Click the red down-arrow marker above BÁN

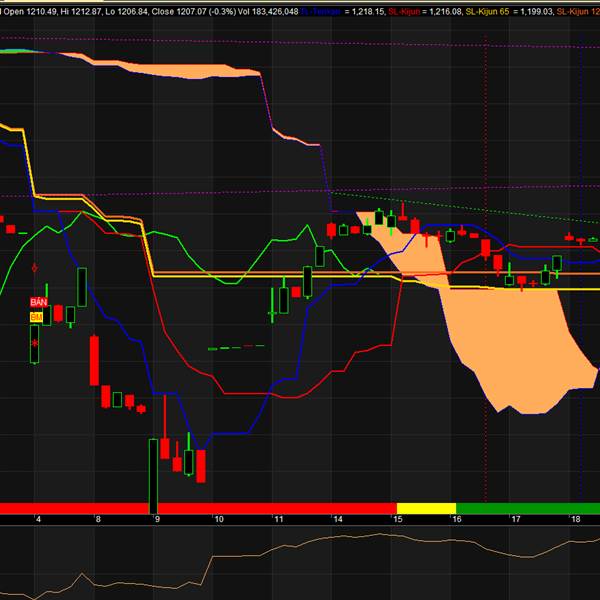pyautogui.click(x=35, y=268)
